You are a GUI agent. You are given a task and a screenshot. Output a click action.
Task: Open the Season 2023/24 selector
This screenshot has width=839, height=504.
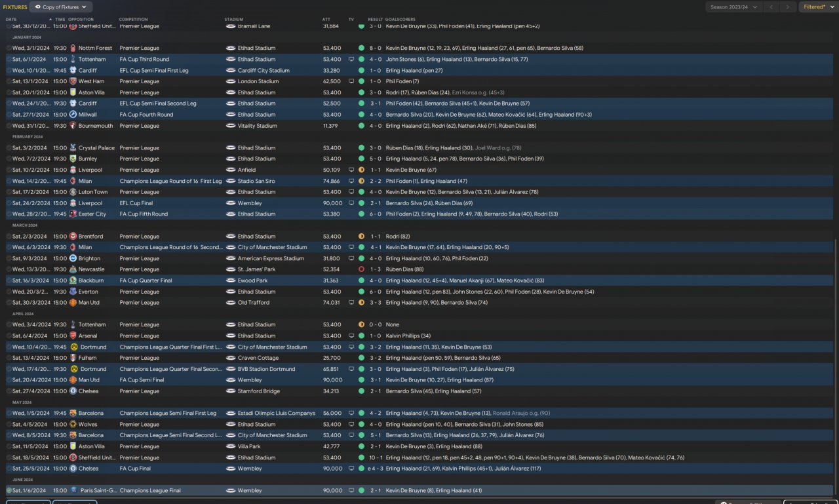point(735,7)
